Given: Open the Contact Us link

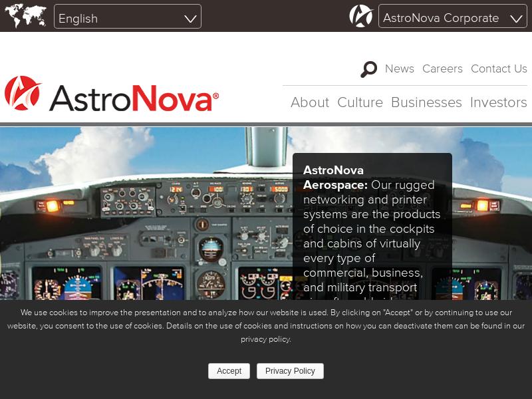Looking at the screenshot, I should coord(499,69).
